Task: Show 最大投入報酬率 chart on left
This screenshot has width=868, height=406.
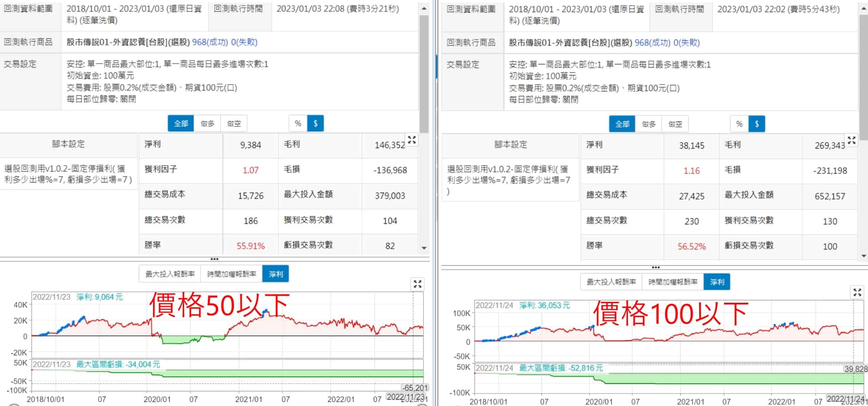Action: [x=170, y=274]
